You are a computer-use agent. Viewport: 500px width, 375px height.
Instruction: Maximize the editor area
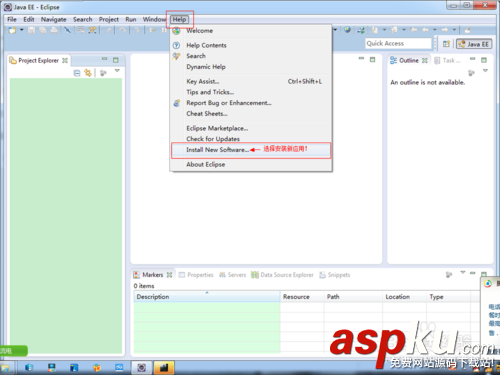373,59
